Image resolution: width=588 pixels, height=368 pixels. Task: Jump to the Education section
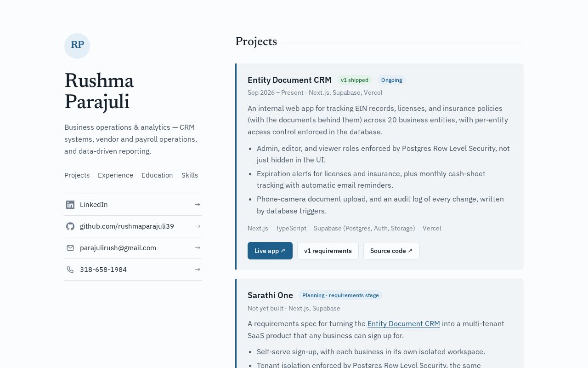click(x=157, y=175)
